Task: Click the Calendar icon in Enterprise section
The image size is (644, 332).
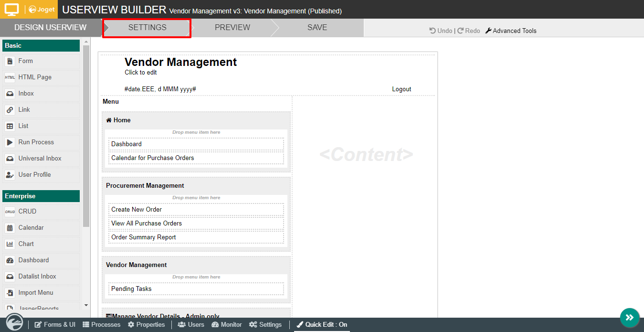Action: 10,228
